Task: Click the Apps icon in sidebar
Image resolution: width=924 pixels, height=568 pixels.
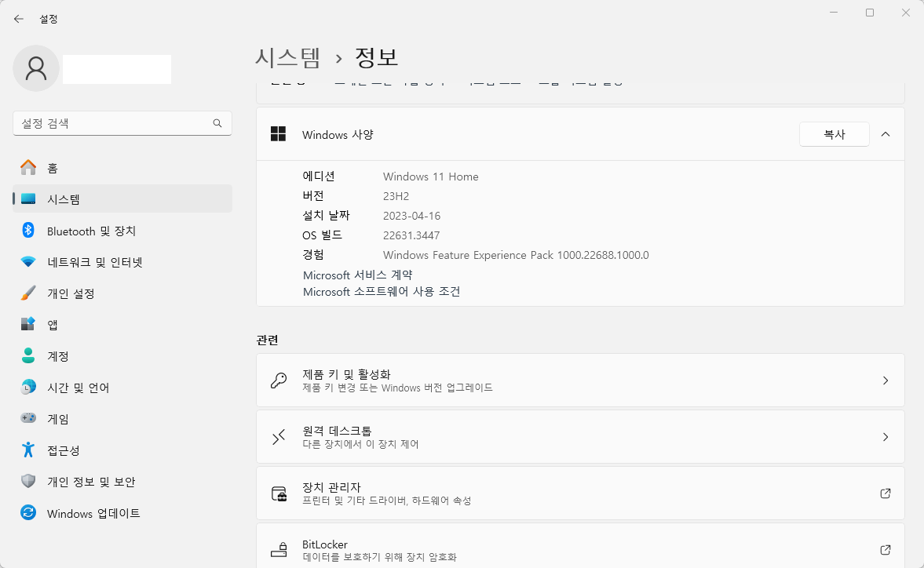Action: [x=28, y=324]
